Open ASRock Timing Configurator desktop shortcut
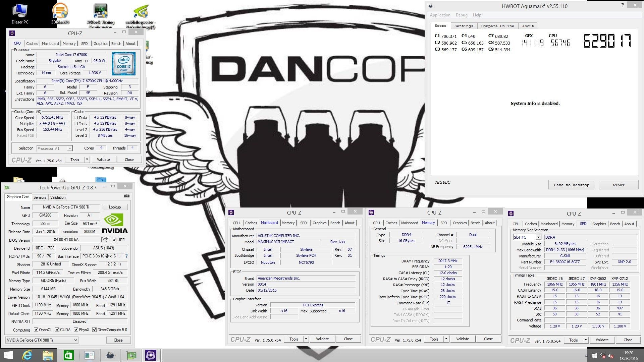 point(101,15)
